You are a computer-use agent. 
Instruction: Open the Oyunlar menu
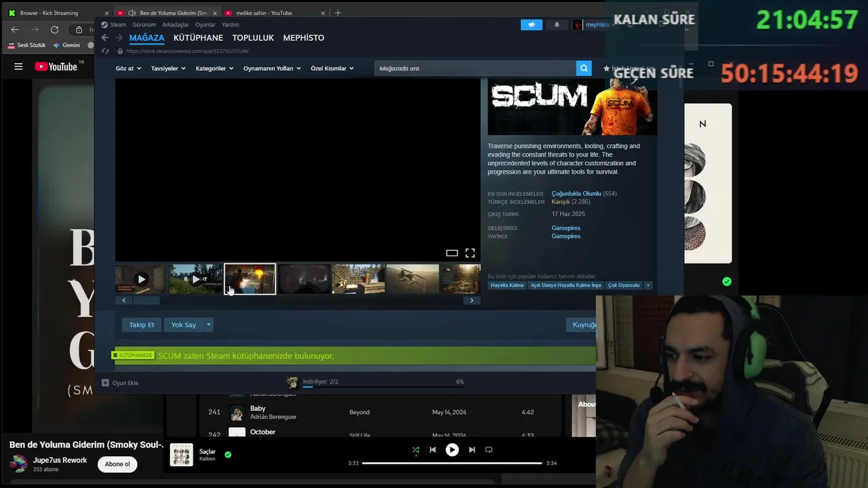[205, 24]
